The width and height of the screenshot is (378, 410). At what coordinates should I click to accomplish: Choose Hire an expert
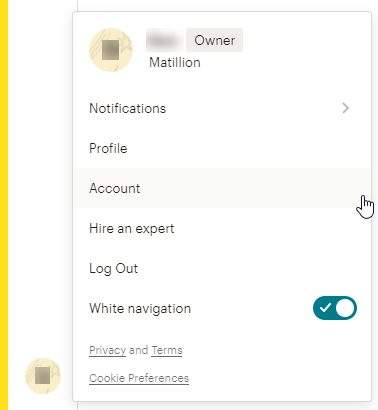click(x=222, y=228)
